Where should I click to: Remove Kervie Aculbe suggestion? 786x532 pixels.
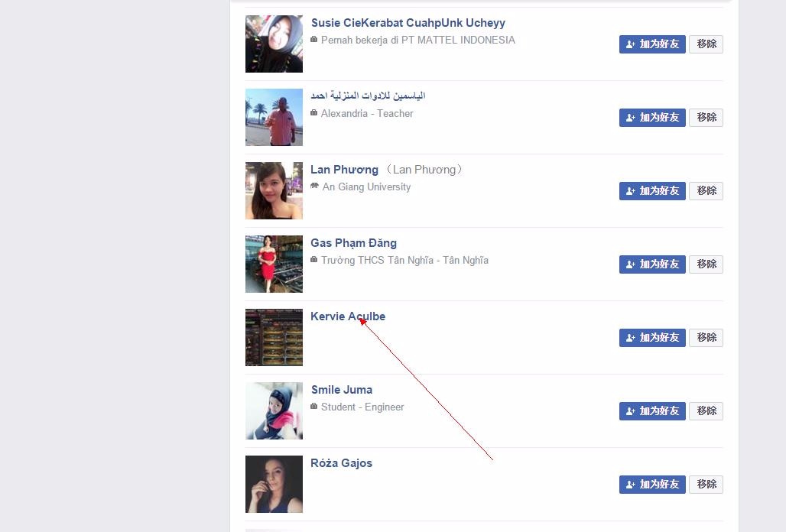pyautogui.click(x=706, y=338)
